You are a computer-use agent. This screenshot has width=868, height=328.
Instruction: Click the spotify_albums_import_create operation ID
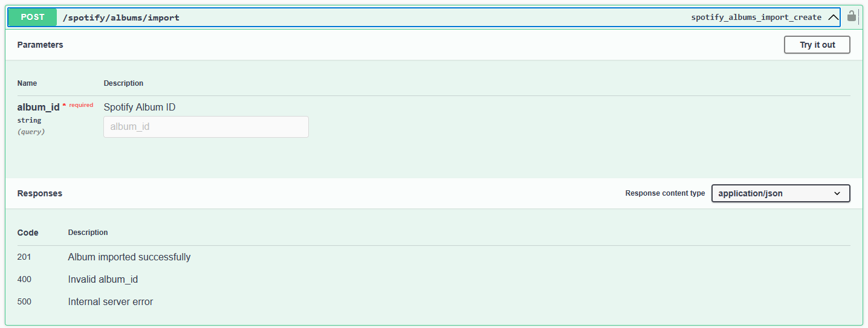756,18
